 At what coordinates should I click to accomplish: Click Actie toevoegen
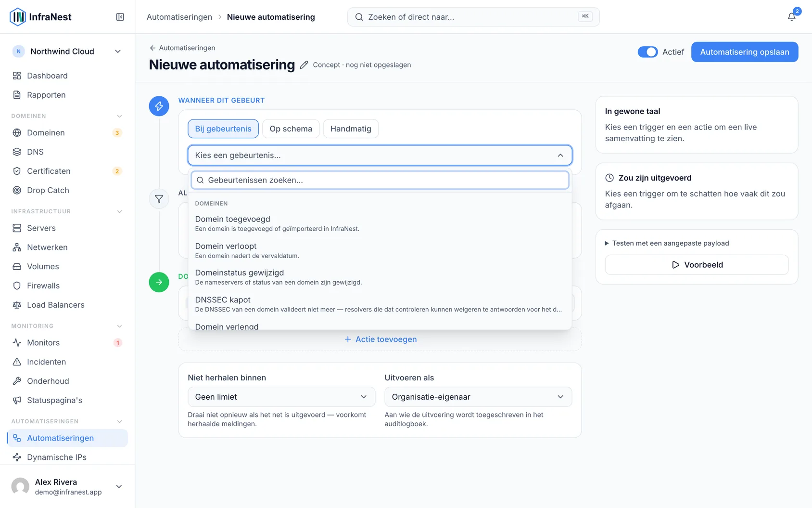click(380, 339)
